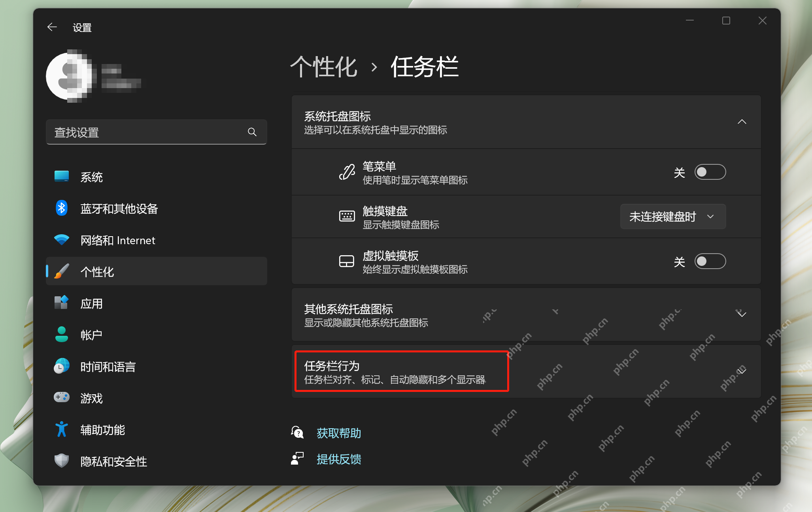The height and width of the screenshot is (512, 812).
Task: Click the Get help headset icon
Action: 297,433
